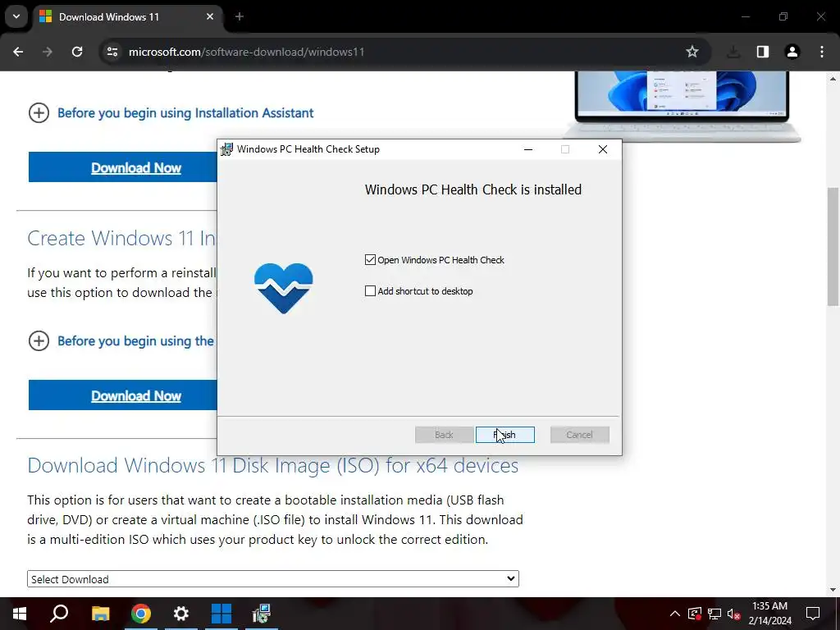The height and width of the screenshot is (630, 840).
Task: Click the disabled Back button
Action: coord(444,435)
